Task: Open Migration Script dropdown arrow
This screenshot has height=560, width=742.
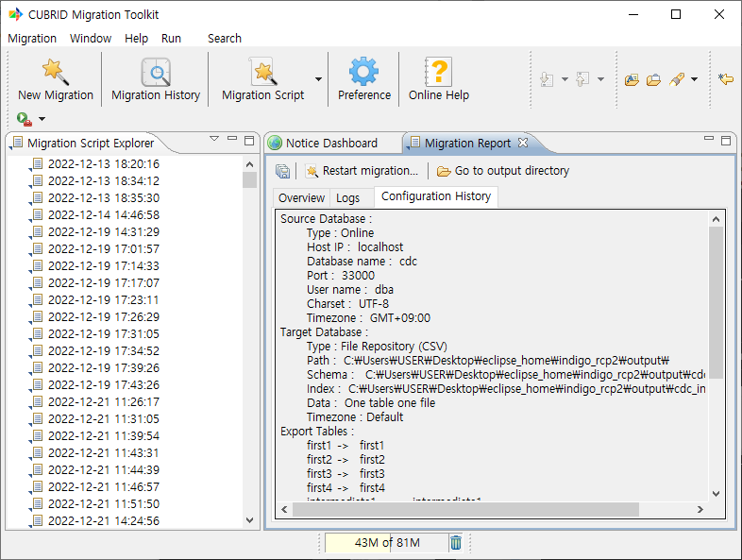Action: (x=318, y=79)
